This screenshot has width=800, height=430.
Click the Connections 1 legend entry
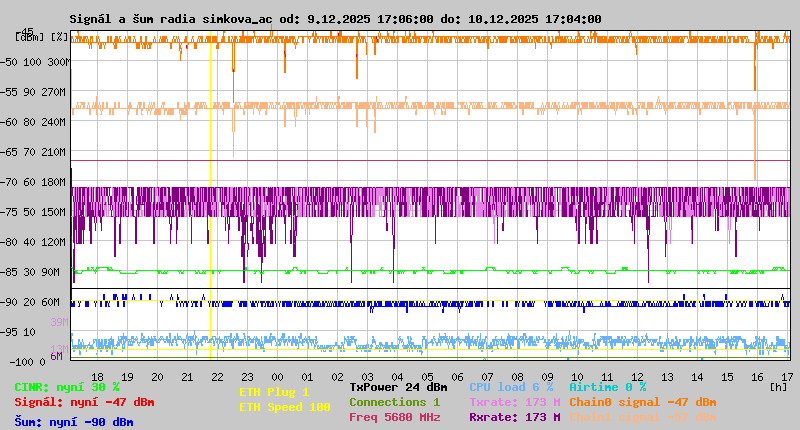click(x=394, y=402)
